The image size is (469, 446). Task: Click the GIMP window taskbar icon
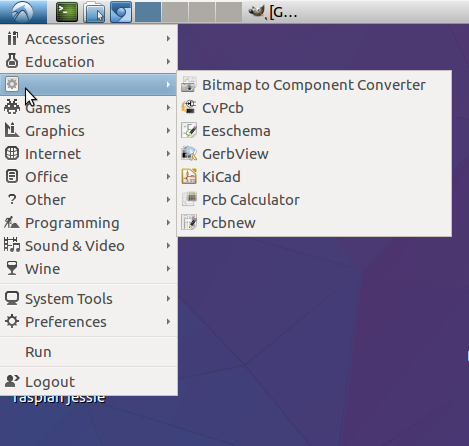pos(257,12)
